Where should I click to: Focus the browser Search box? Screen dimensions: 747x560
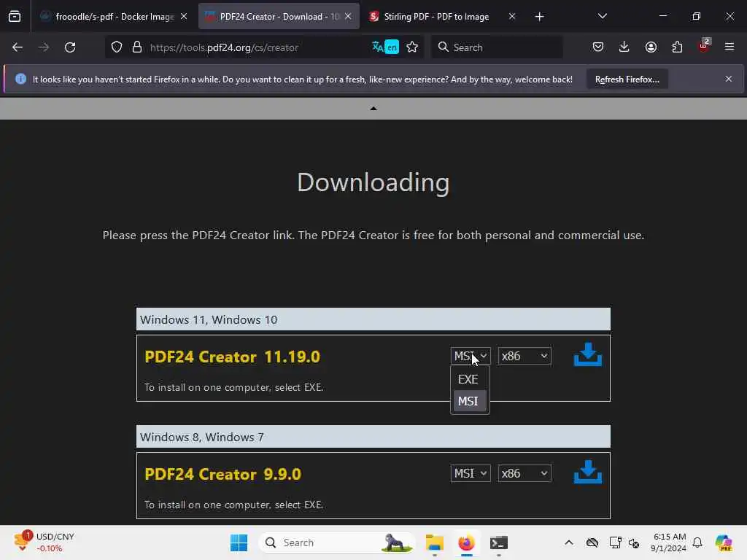498,47
